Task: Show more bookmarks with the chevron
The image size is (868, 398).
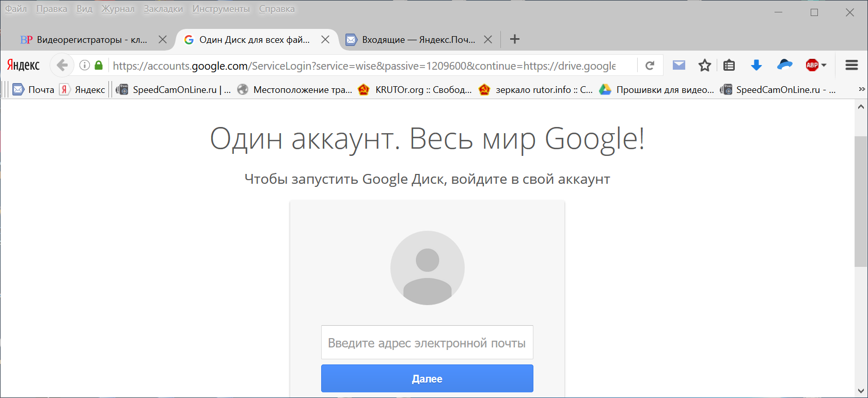Action: coord(861,89)
